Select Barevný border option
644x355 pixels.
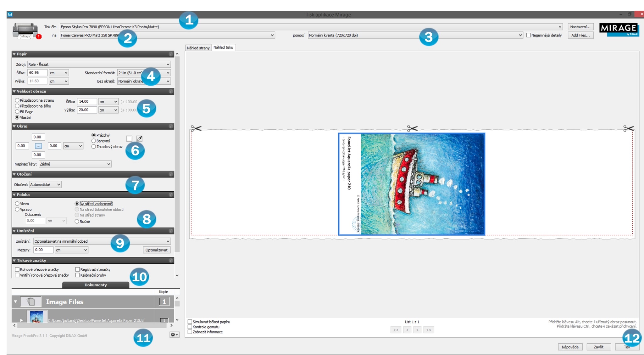pyautogui.click(x=93, y=141)
